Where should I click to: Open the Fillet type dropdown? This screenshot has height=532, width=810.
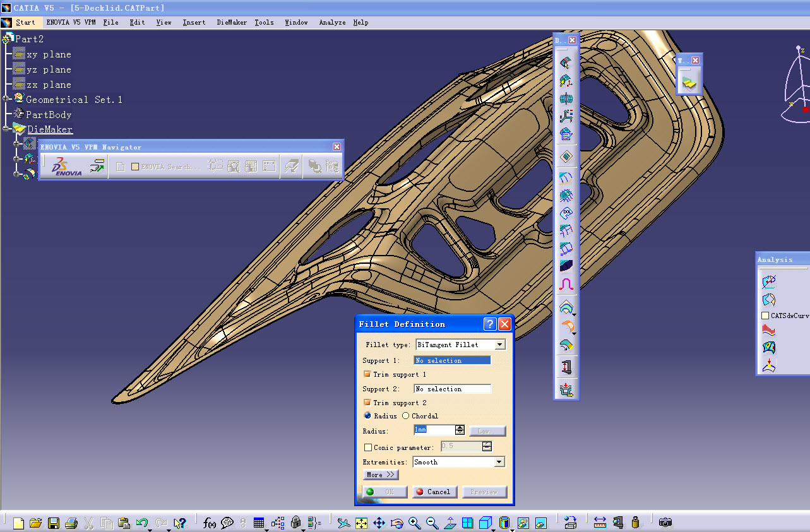pos(500,345)
